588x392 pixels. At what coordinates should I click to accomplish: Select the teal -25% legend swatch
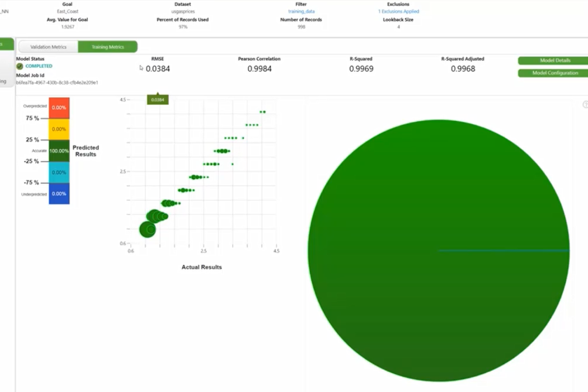click(x=59, y=172)
